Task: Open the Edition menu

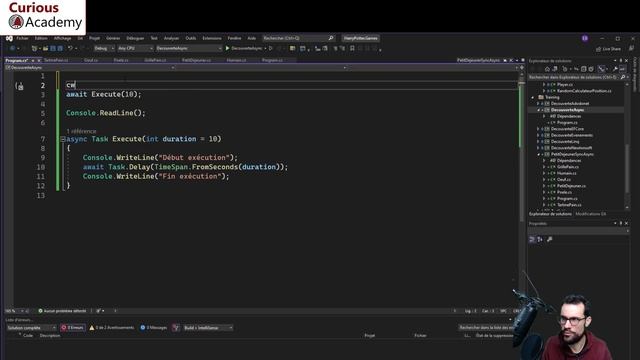Action: pyautogui.click(x=41, y=38)
